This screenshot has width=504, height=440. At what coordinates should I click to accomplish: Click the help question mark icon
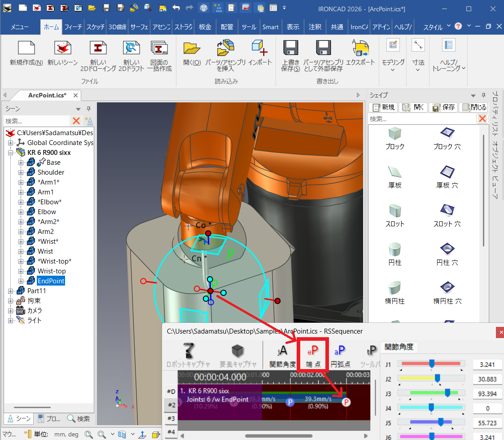pos(458,26)
